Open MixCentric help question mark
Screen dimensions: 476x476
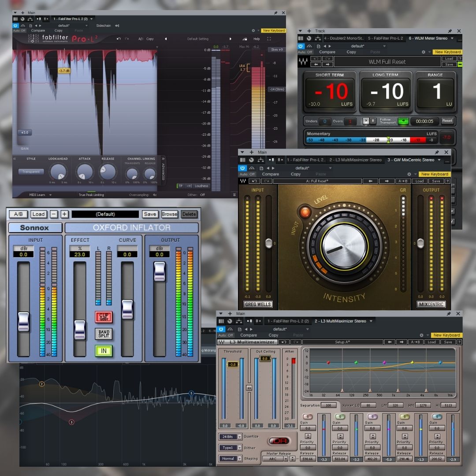pos(447,181)
